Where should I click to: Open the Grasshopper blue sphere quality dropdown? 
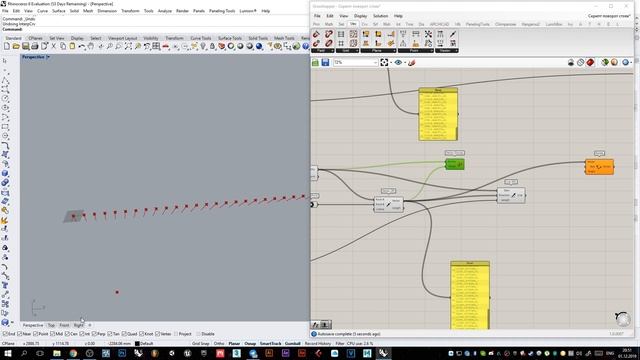[631, 62]
